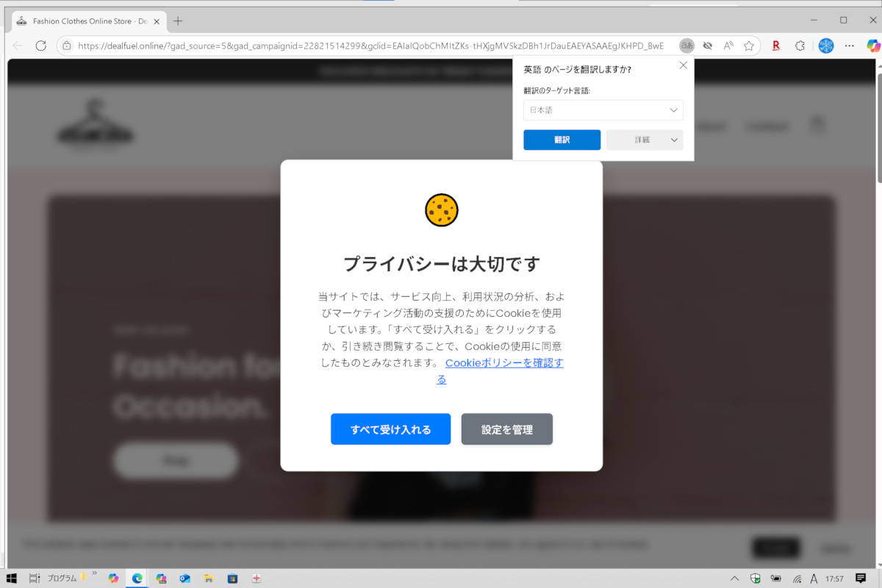Open Copilot sidebar icon in Edge
The image size is (882, 588).
tap(873, 46)
